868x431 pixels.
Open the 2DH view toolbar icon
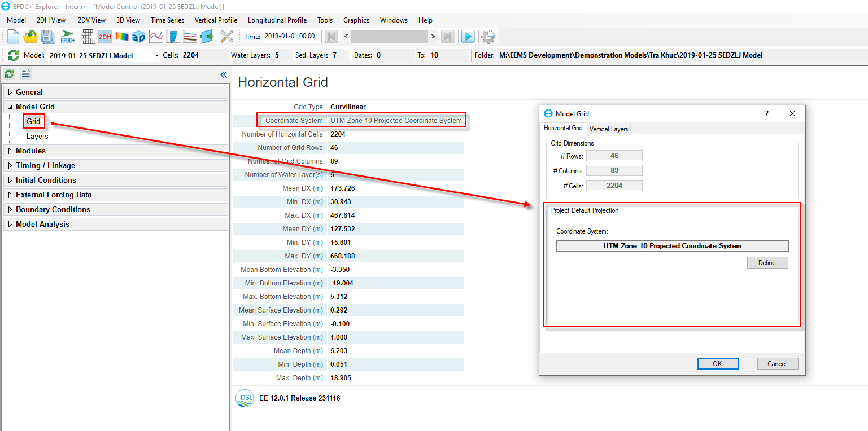coord(105,37)
